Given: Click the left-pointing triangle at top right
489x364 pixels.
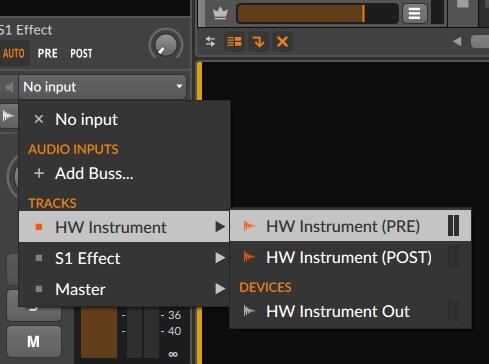Looking at the screenshot, I should click(457, 42).
